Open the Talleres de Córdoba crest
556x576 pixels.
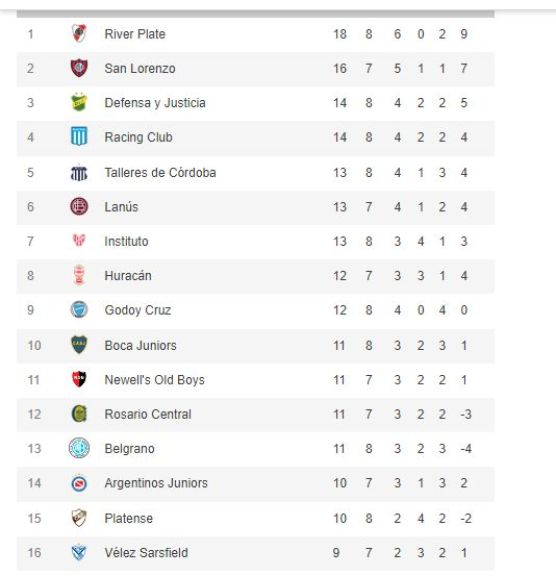tap(79, 172)
